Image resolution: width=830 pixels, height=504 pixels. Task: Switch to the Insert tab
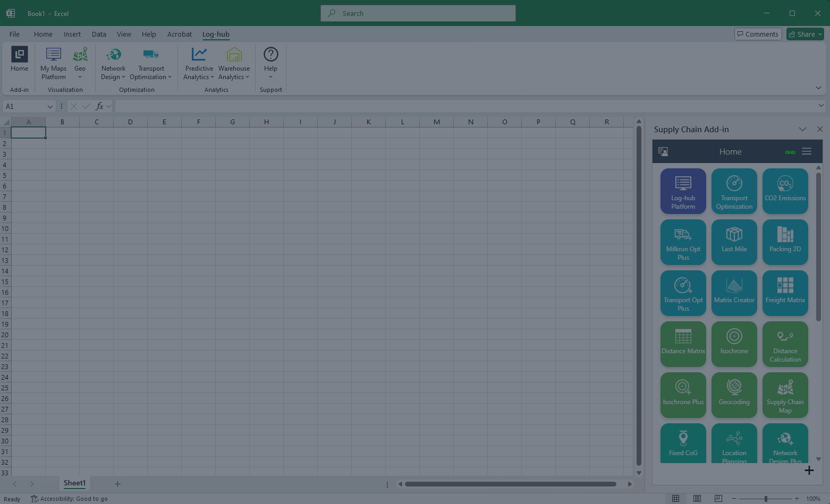[x=72, y=34]
